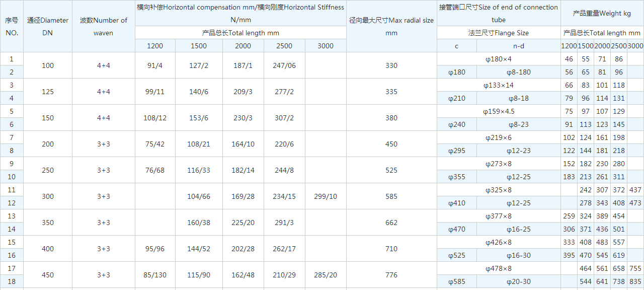Select the 波数Number of waven header cell
This screenshot has width=644, height=290.
tap(104, 26)
